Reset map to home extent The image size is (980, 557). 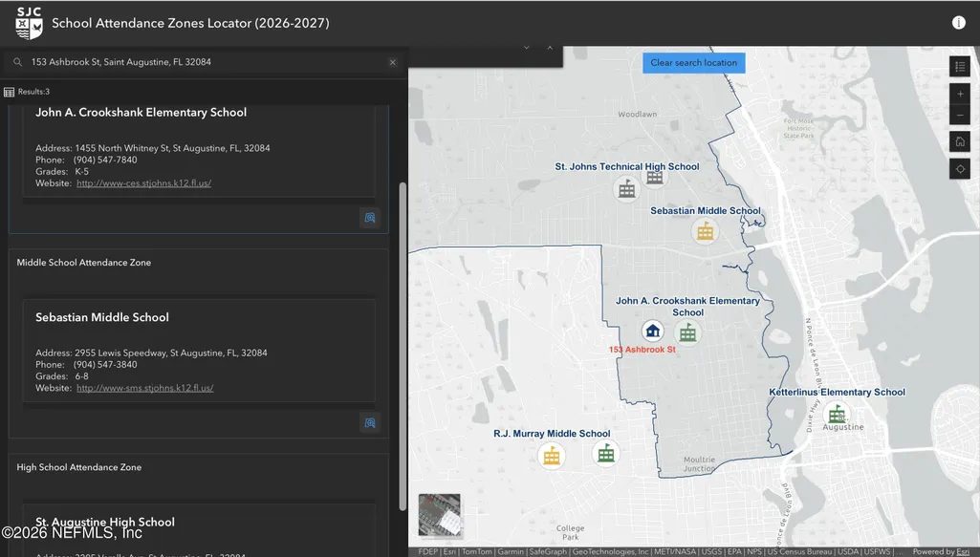959,141
